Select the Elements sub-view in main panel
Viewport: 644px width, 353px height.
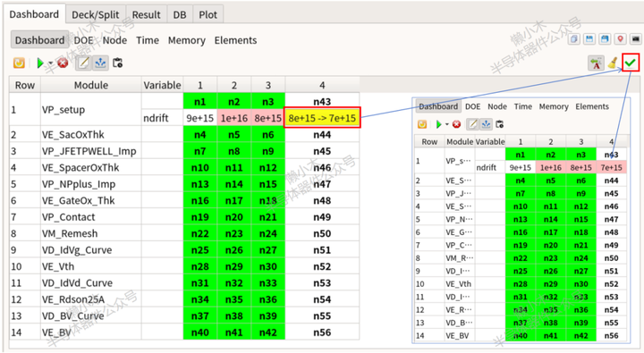pos(235,40)
